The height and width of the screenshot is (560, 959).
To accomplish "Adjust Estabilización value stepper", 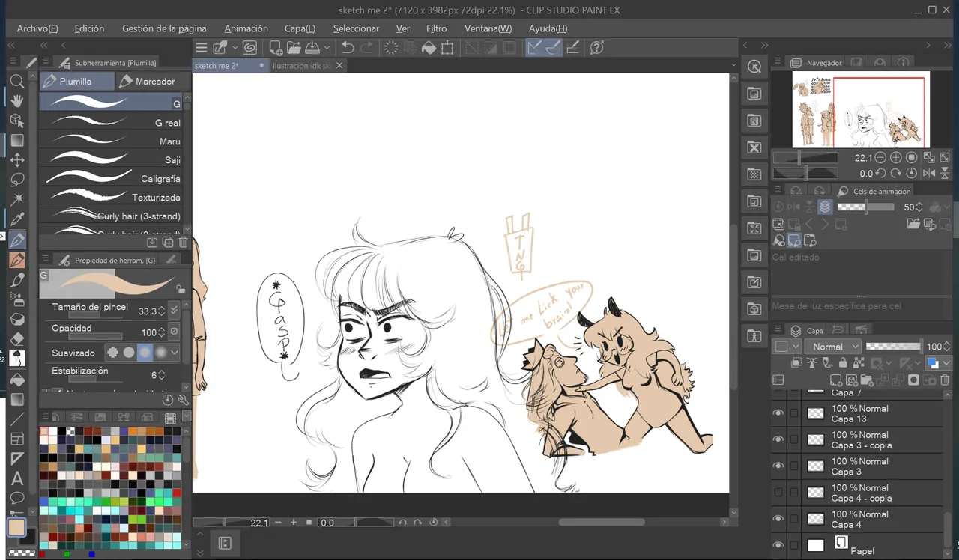I will [161, 375].
